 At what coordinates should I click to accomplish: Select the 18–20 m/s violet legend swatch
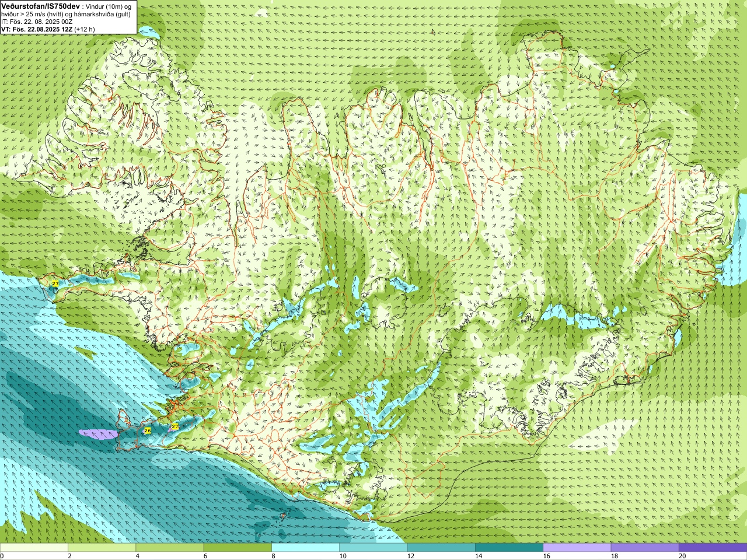pyautogui.click(x=645, y=548)
